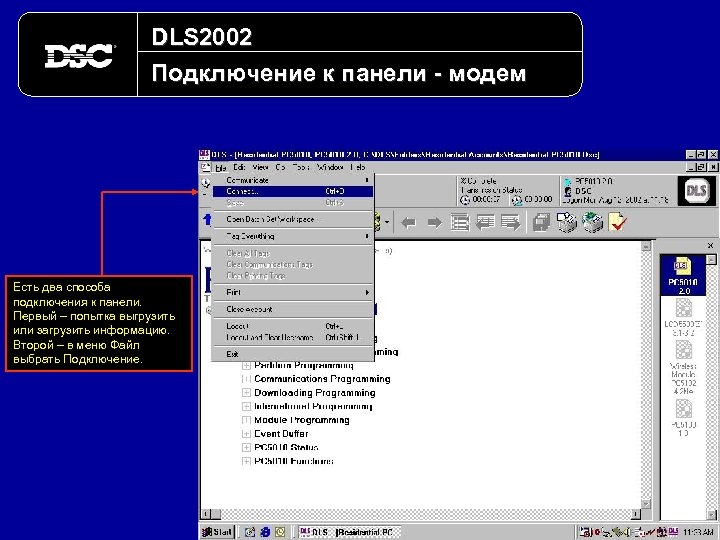Image resolution: width=720 pixels, height=540 pixels.
Task: Click the printer with globe toolbar icon
Action: coord(592,222)
